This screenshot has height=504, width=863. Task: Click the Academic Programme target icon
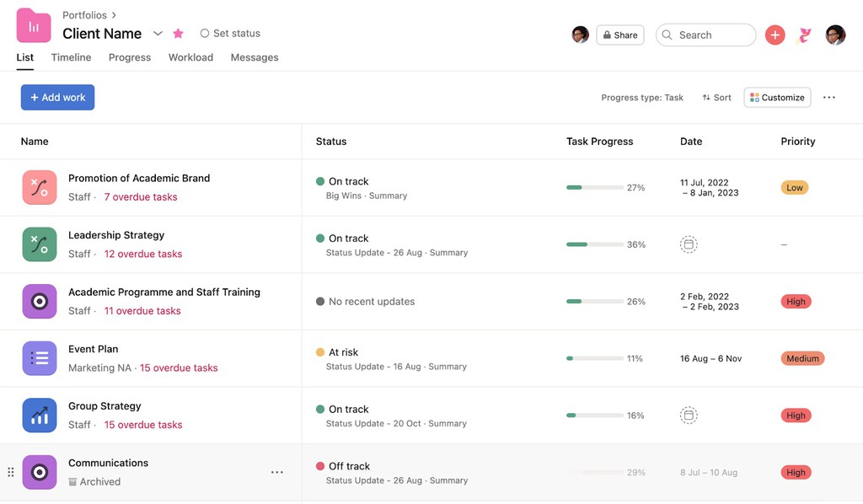point(39,301)
